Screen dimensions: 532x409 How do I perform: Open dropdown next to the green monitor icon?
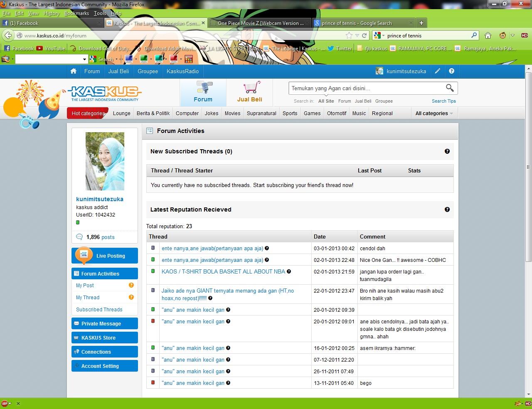click(151, 59)
